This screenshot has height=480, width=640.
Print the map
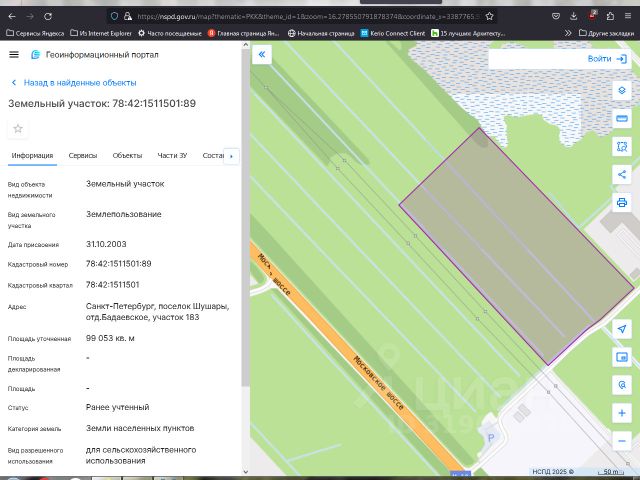(x=622, y=202)
